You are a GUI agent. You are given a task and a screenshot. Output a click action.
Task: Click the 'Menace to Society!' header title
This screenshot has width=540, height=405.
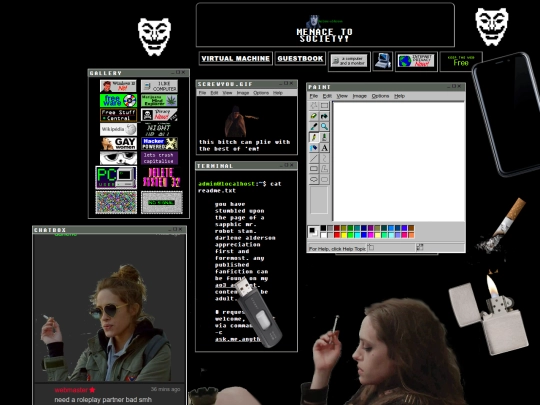pyautogui.click(x=324, y=35)
